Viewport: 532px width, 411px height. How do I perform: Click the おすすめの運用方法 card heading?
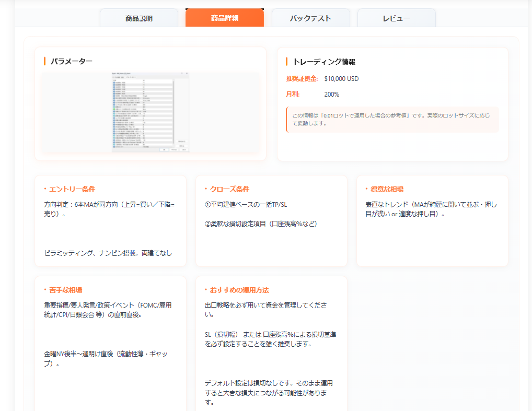(239, 290)
